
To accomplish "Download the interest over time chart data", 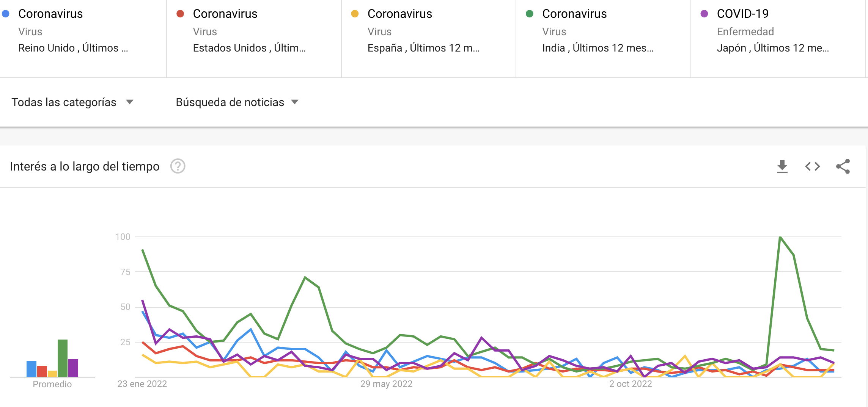I will (x=782, y=166).
